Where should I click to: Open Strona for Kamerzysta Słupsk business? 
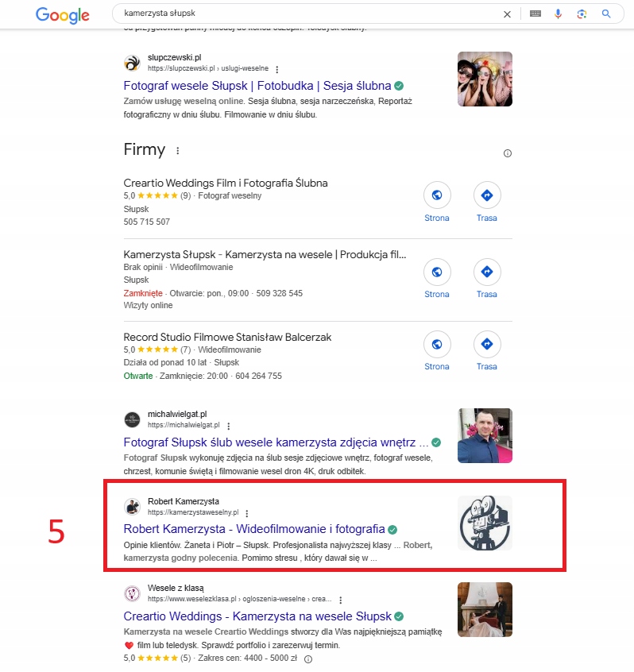click(x=436, y=272)
